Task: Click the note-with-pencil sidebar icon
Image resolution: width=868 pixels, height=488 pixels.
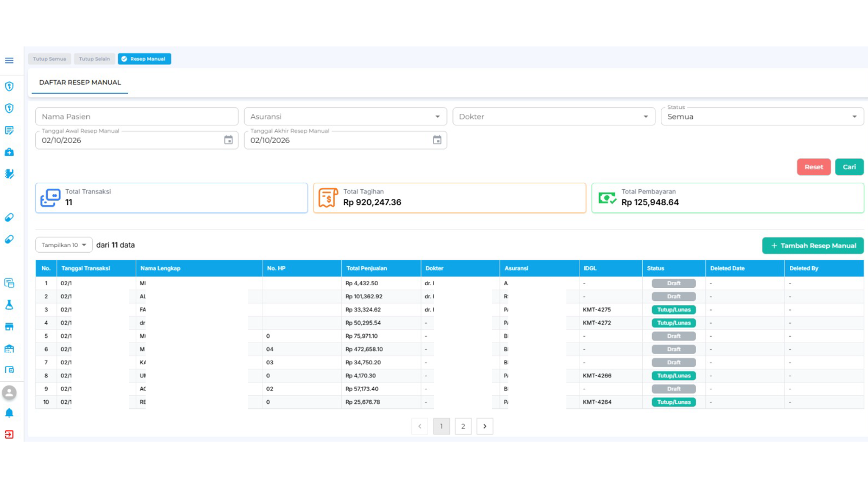Action: 9,130
